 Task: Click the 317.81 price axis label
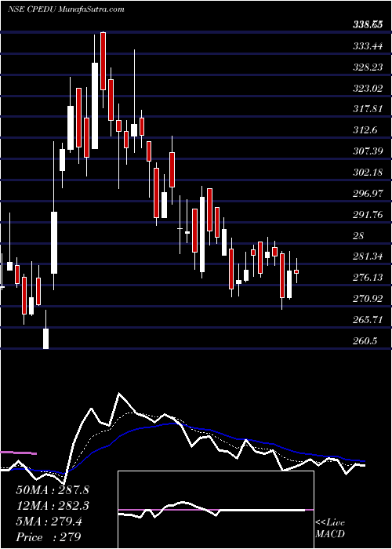coord(368,109)
